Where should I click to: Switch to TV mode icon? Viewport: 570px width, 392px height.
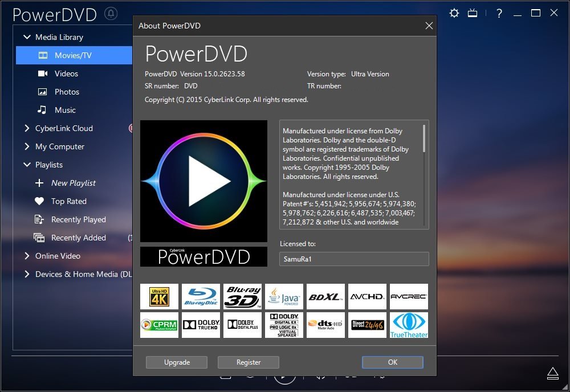click(473, 14)
